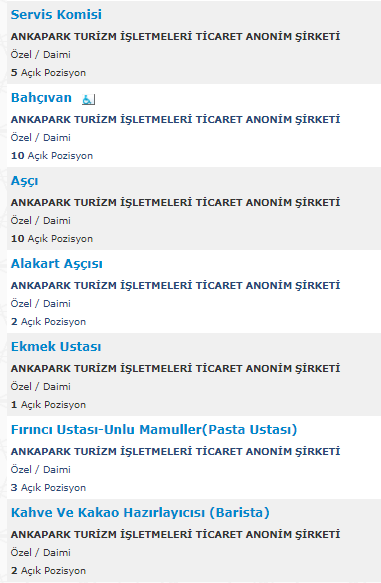Click the company name under Alakart Aşçısı
381x583 pixels.
click(x=175, y=285)
